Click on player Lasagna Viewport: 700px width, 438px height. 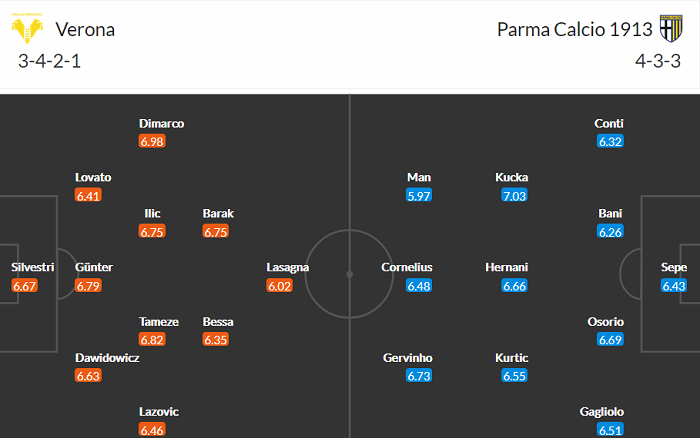pyautogui.click(x=288, y=267)
